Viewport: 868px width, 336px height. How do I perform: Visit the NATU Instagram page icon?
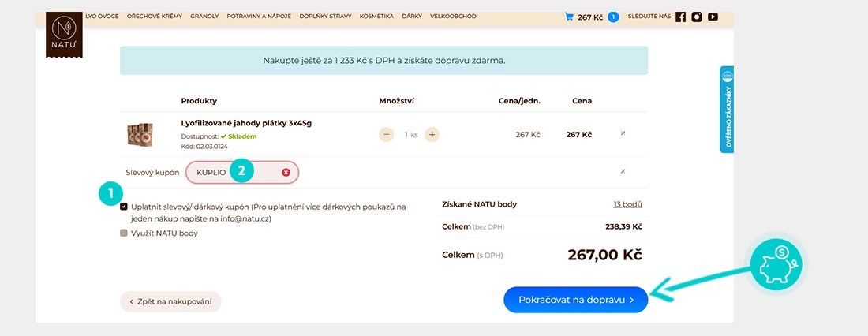[697, 17]
